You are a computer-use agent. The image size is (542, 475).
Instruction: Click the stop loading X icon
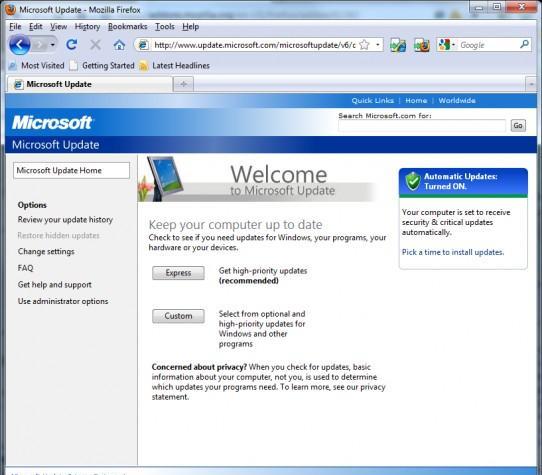pos(95,45)
